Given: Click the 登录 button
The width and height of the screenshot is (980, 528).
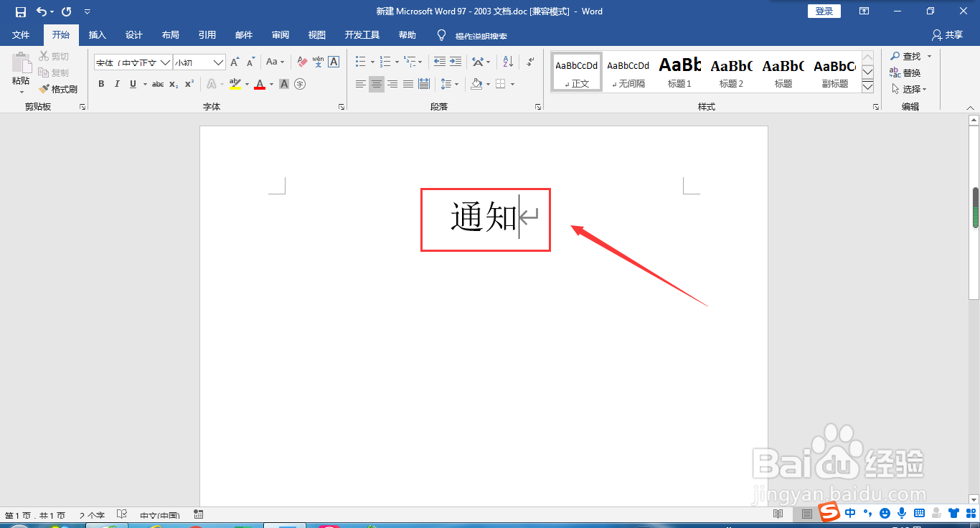Looking at the screenshot, I should pos(824,11).
